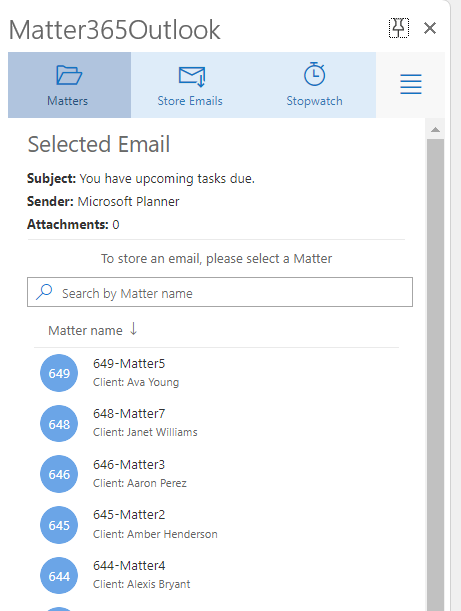The image size is (461, 611).
Task: Click 'Client: Janet Williams' text
Action: click(x=145, y=432)
